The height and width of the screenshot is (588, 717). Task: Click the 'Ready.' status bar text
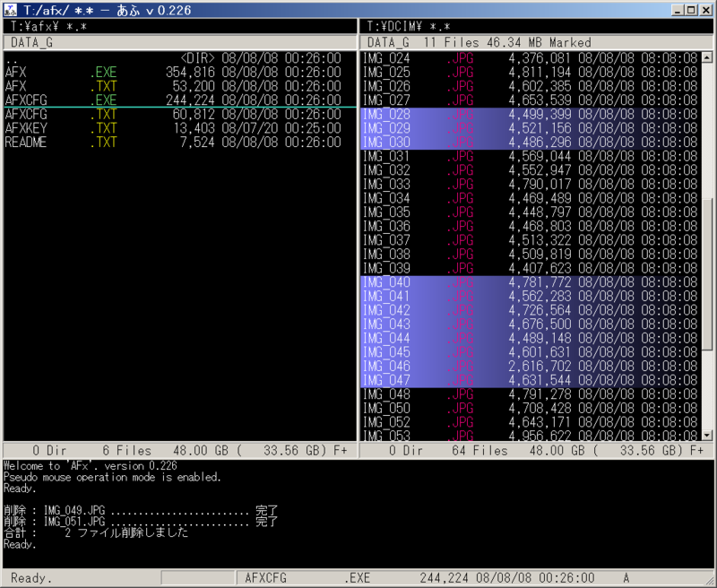pos(31,578)
